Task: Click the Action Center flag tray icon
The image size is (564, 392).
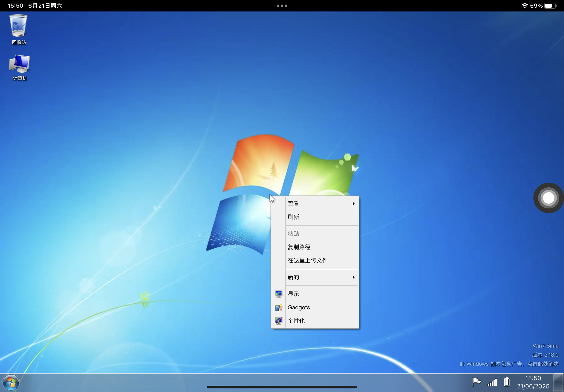Action: 476,382
